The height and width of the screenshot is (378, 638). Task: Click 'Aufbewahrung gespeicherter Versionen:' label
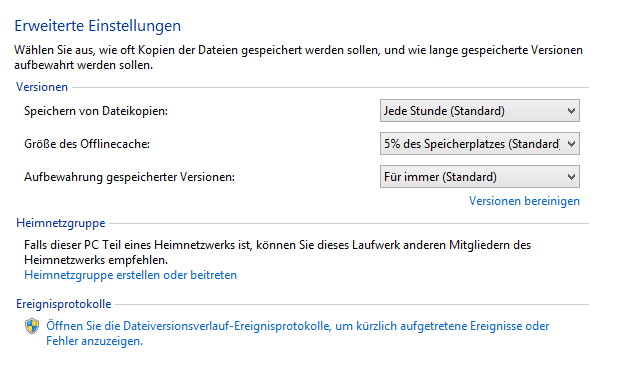129,177
